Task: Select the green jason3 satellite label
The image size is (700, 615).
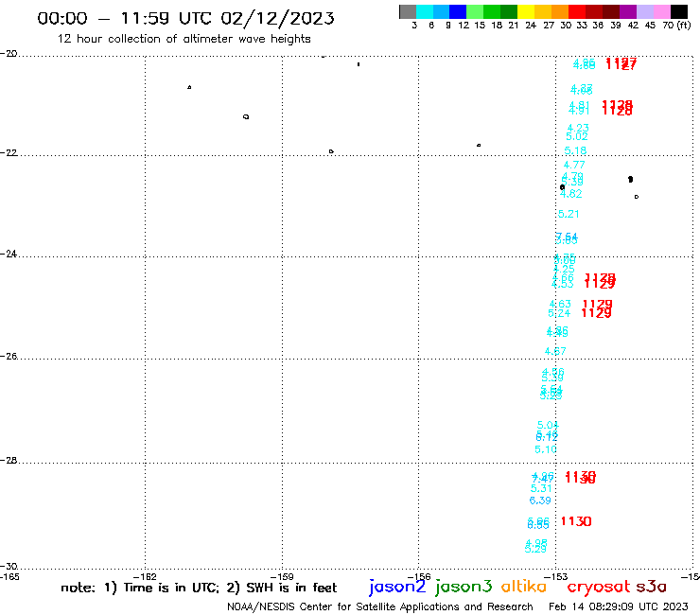Action: [x=464, y=587]
